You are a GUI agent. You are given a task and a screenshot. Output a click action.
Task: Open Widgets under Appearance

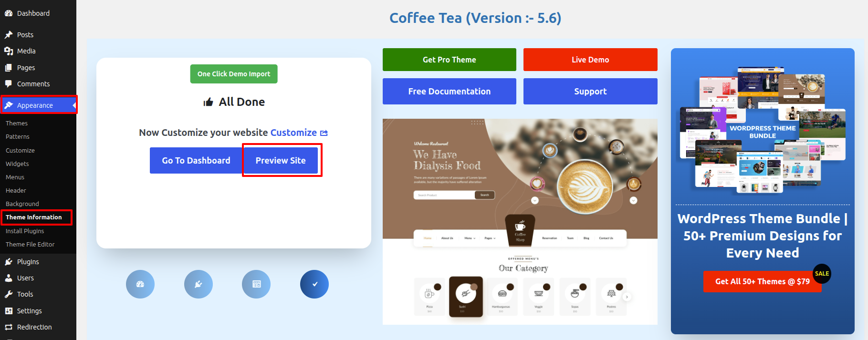click(x=17, y=164)
